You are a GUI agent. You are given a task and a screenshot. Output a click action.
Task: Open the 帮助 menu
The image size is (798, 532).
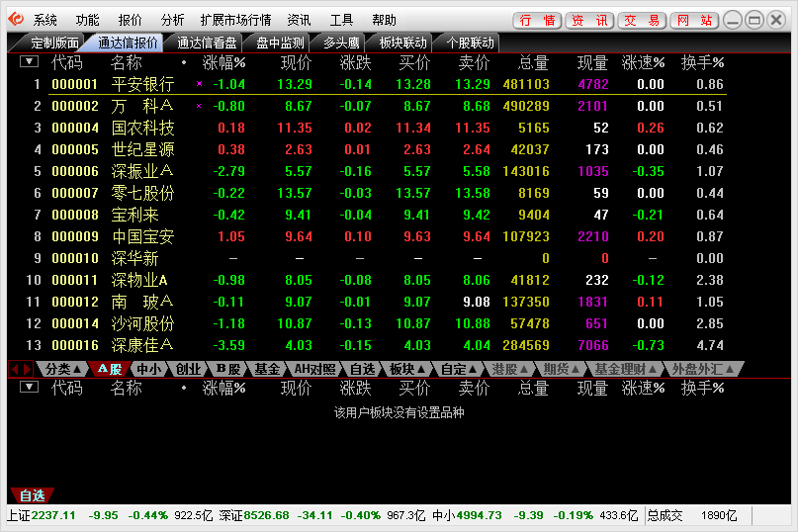click(384, 20)
